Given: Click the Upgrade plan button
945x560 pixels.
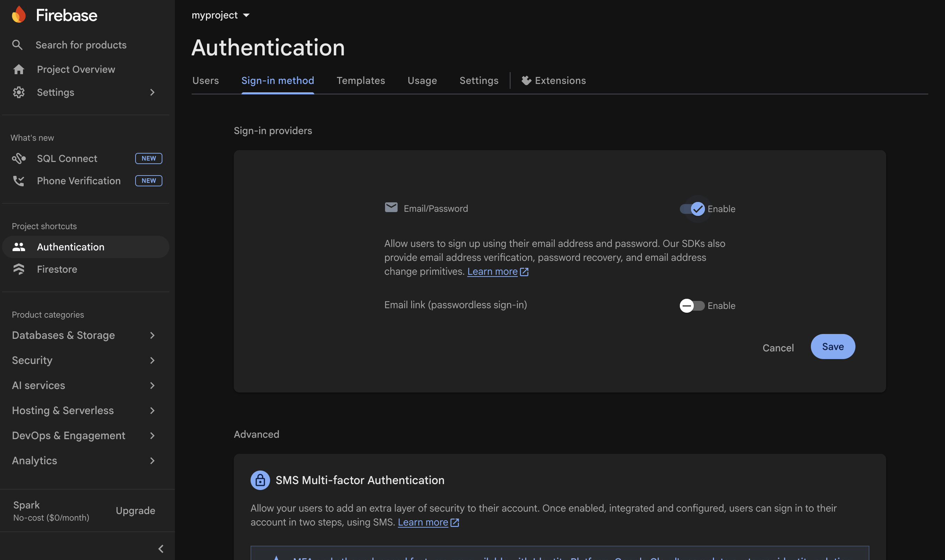Looking at the screenshot, I should tap(135, 511).
